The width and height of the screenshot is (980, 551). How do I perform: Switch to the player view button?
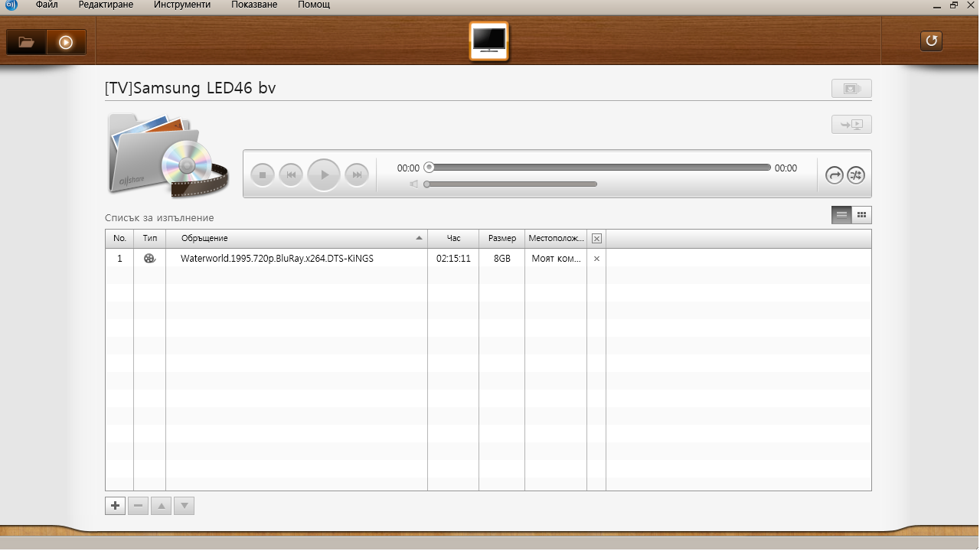point(66,43)
